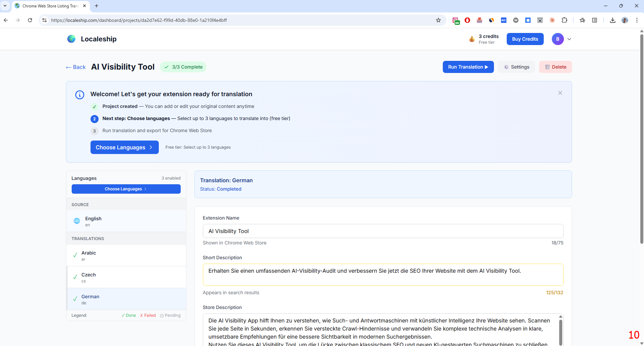Click the Back link beside the project title
644x346 pixels.
75,67
